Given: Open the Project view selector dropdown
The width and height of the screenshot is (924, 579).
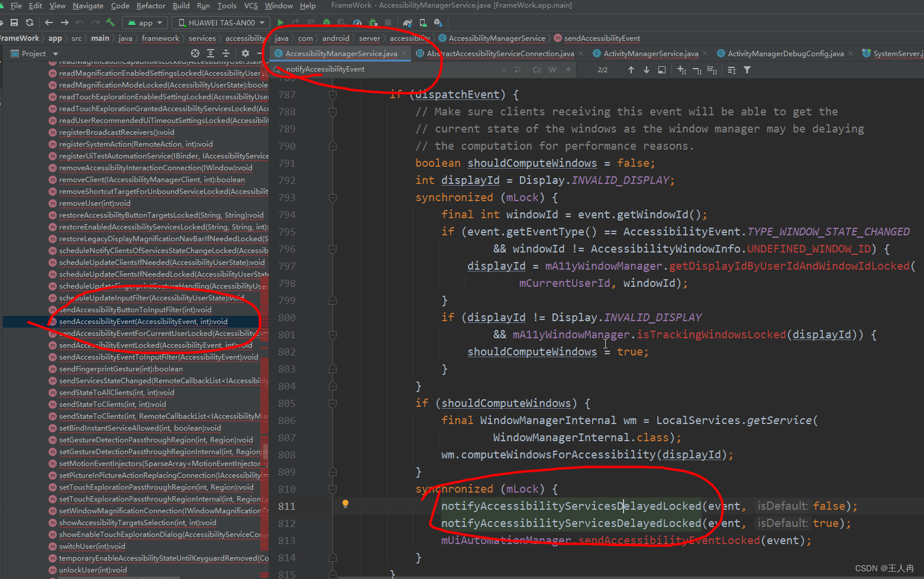Looking at the screenshot, I should pyautogui.click(x=35, y=53).
